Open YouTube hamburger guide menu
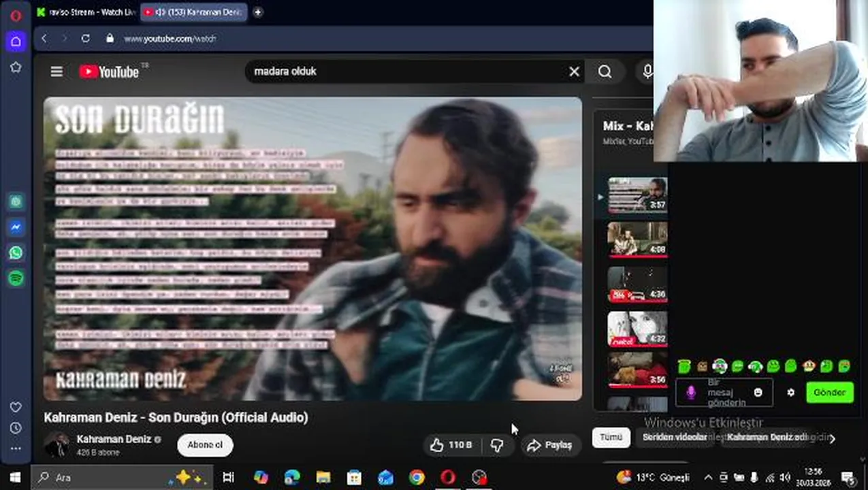Screen dimensions: 868x490 [57, 71]
